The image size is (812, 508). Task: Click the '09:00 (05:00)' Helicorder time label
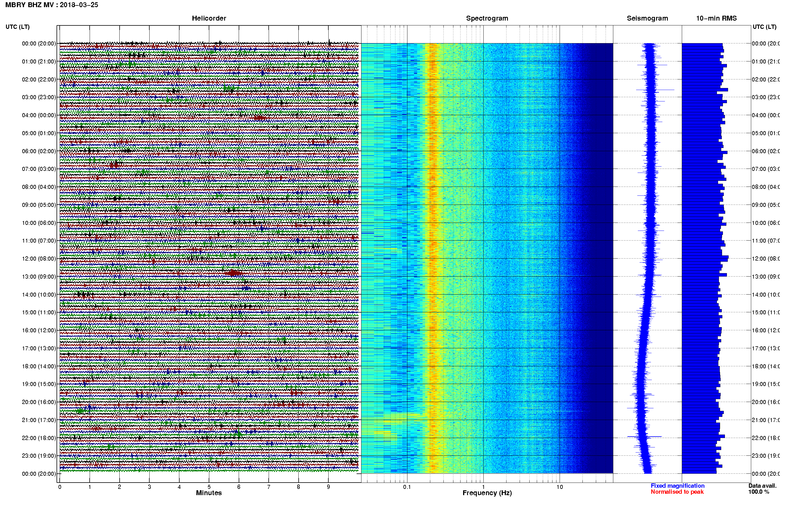[39, 205]
